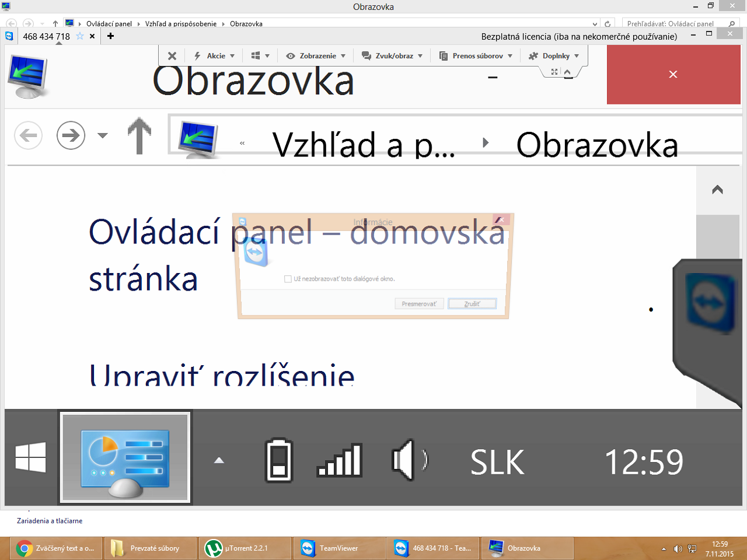Expand the hidden breadcrumb chevrons in remote address bar

242,143
